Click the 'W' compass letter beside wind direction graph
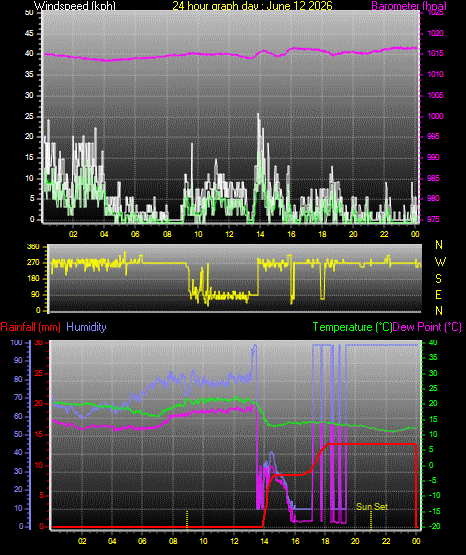The height and width of the screenshot is (555, 466). pyautogui.click(x=440, y=262)
